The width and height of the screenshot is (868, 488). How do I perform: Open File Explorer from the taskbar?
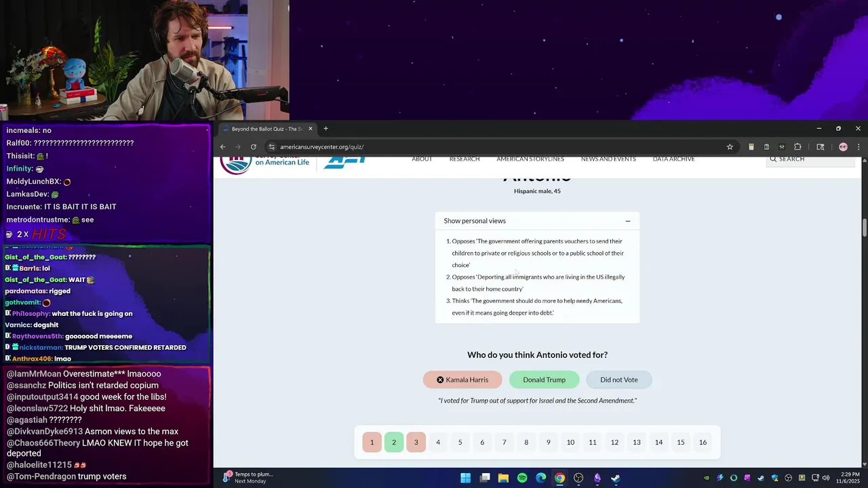pyautogui.click(x=503, y=478)
